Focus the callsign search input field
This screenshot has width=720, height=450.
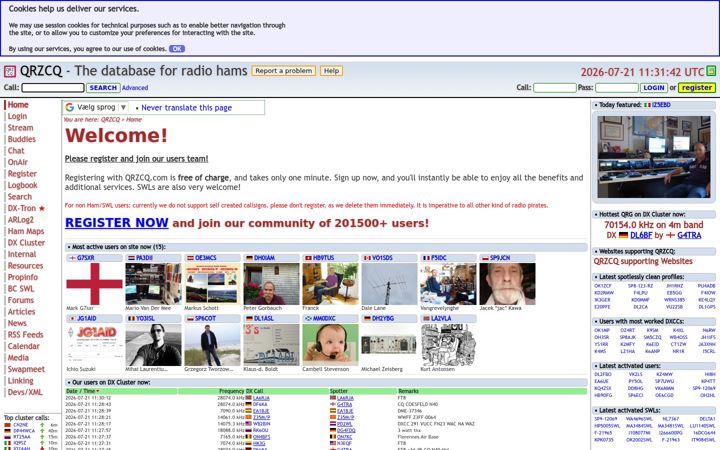coord(53,88)
